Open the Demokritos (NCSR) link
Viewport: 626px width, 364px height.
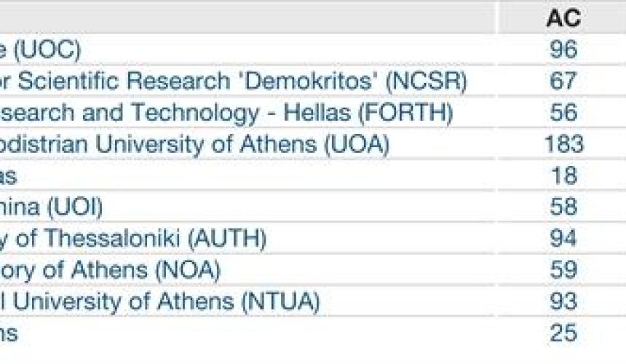pos(233,81)
